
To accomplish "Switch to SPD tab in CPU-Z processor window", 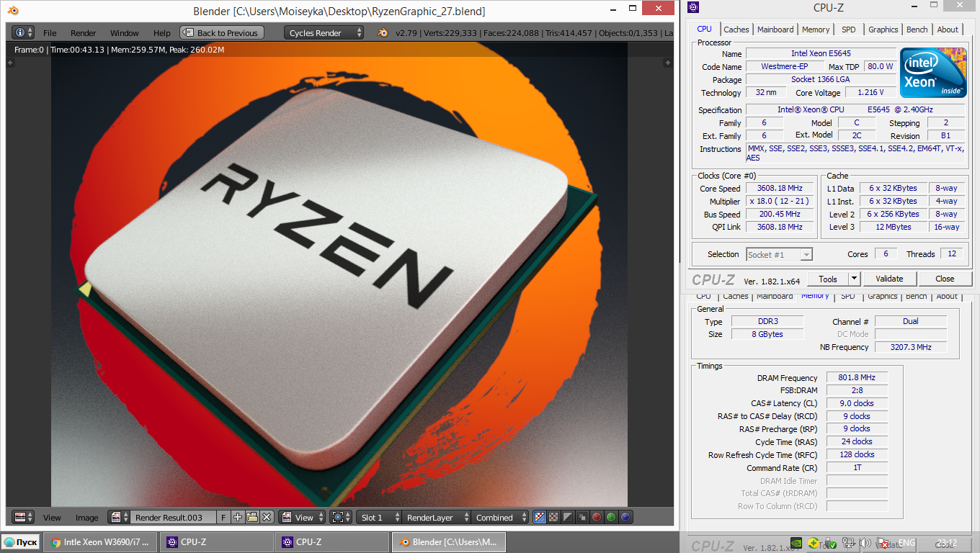I will (849, 30).
